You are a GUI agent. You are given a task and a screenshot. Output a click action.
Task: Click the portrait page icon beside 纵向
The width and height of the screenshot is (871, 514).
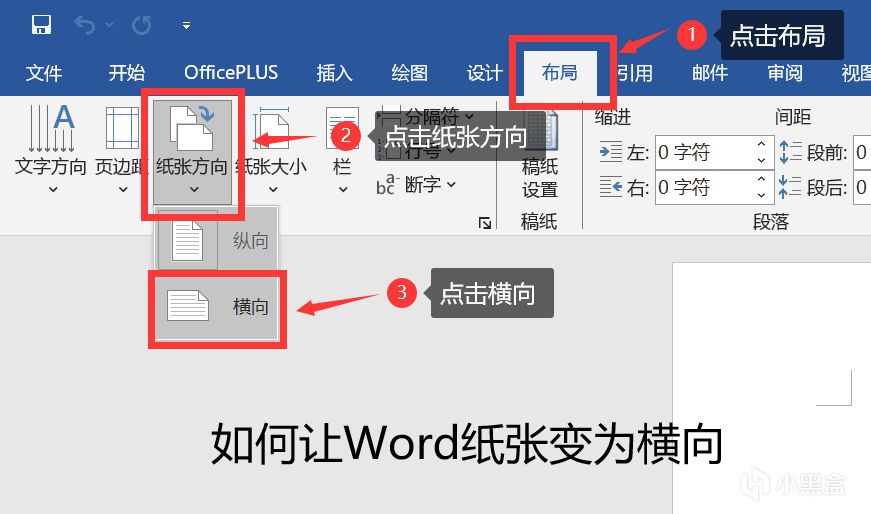[x=187, y=241]
